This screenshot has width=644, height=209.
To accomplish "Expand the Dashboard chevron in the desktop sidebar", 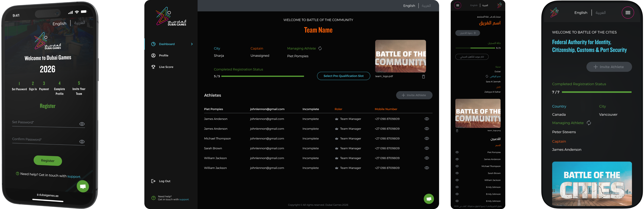I will [x=192, y=44].
